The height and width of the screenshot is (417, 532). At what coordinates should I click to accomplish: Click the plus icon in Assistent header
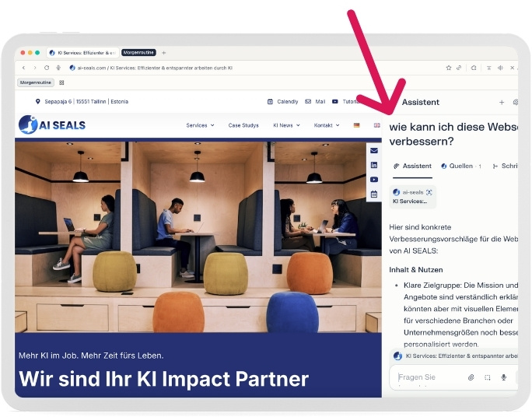(x=502, y=102)
